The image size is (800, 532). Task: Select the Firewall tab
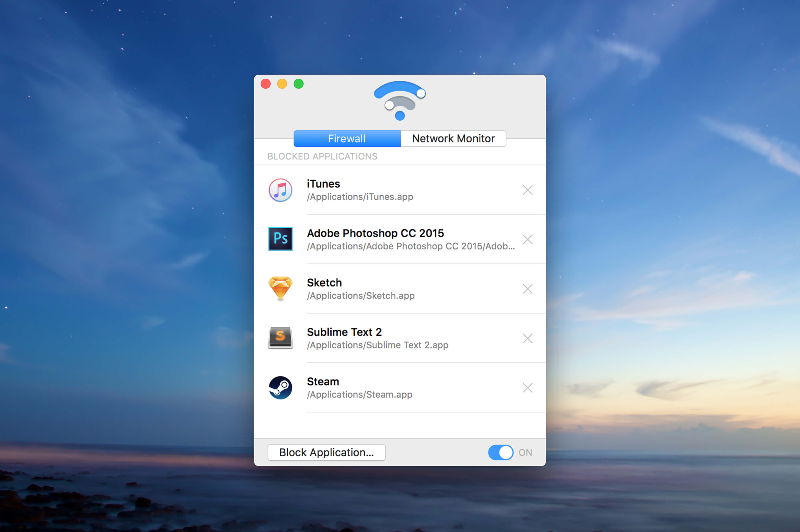pos(347,138)
